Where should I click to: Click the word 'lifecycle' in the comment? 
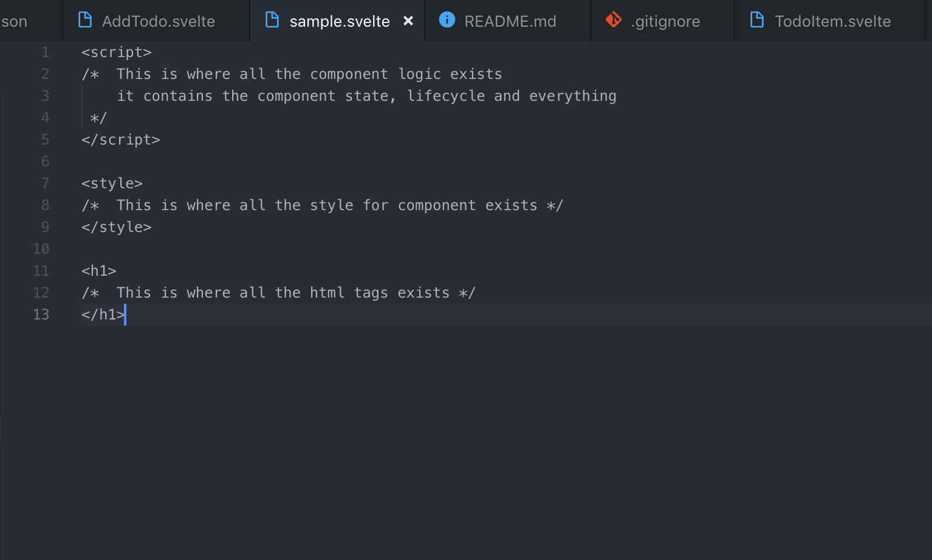(x=445, y=96)
